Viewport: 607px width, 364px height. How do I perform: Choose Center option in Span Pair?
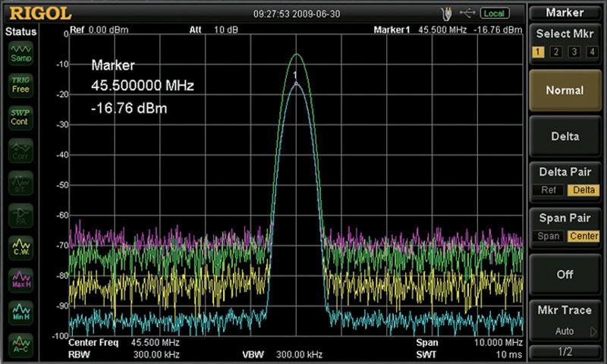coord(583,236)
